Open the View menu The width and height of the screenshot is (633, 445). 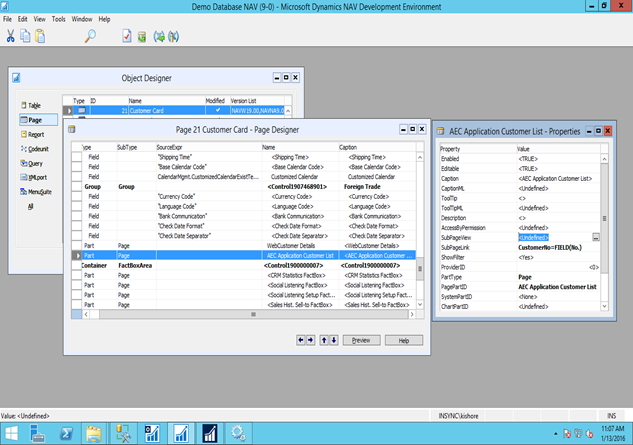pyautogui.click(x=40, y=19)
